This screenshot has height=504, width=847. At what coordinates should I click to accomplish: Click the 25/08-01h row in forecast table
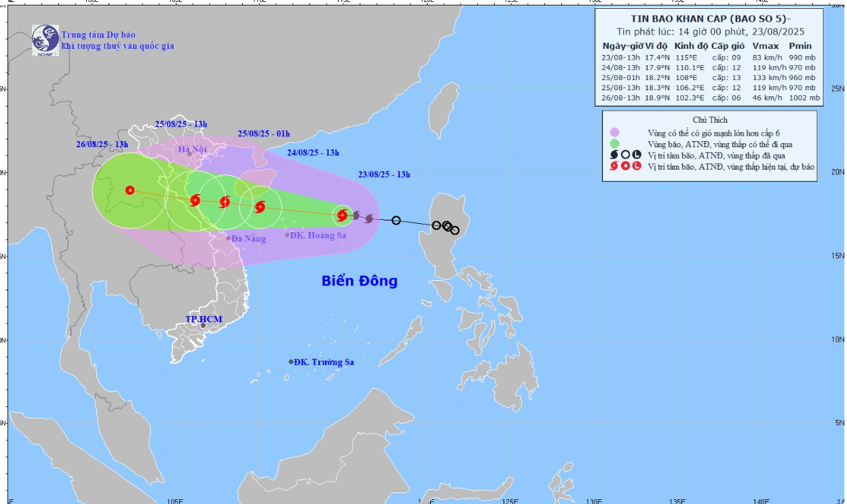(710, 77)
